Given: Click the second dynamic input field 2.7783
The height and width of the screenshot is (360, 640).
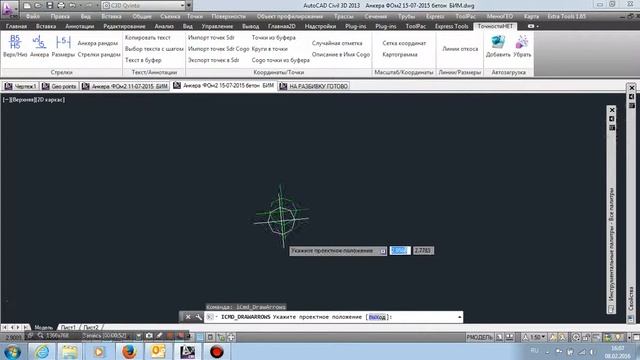Looking at the screenshot, I should click(x=423, y=251).
